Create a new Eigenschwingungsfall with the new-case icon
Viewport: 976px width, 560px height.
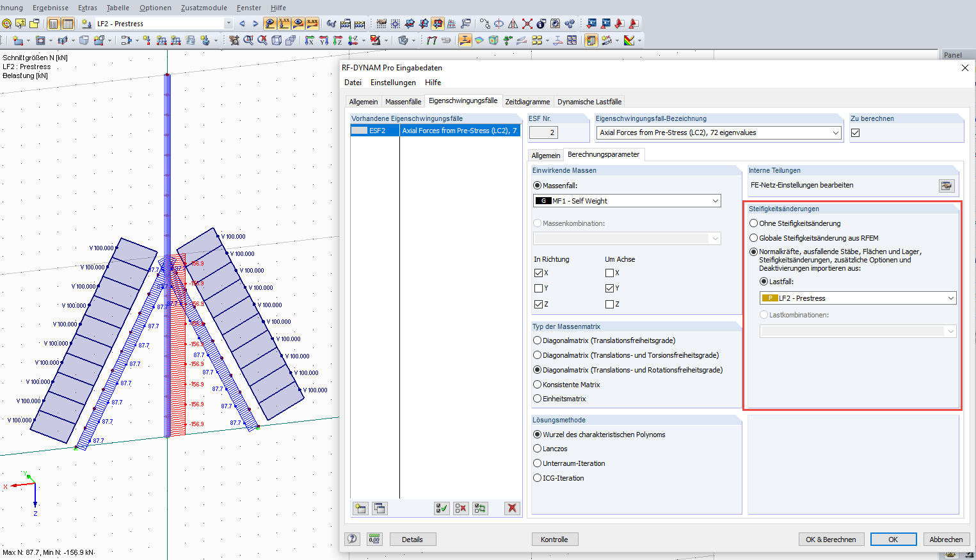pyautogui.click(x=361, y=508)
